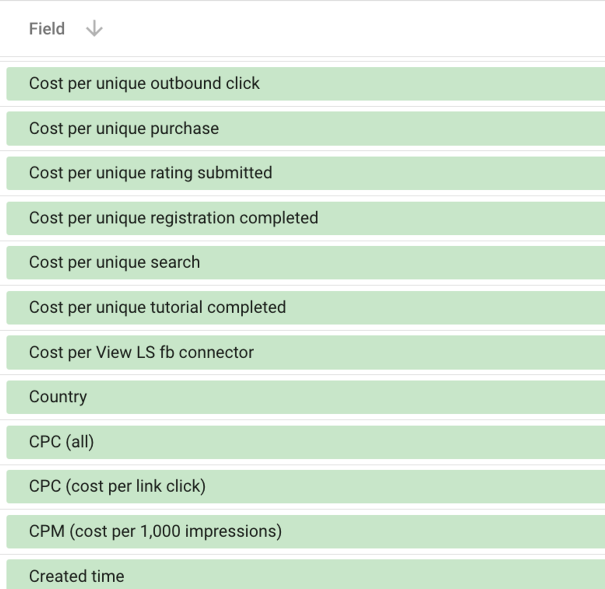The width and height of the screenshot is (605, 589).
Task: Click the Cost per unique search field
Action: click(x=114, y=262)
